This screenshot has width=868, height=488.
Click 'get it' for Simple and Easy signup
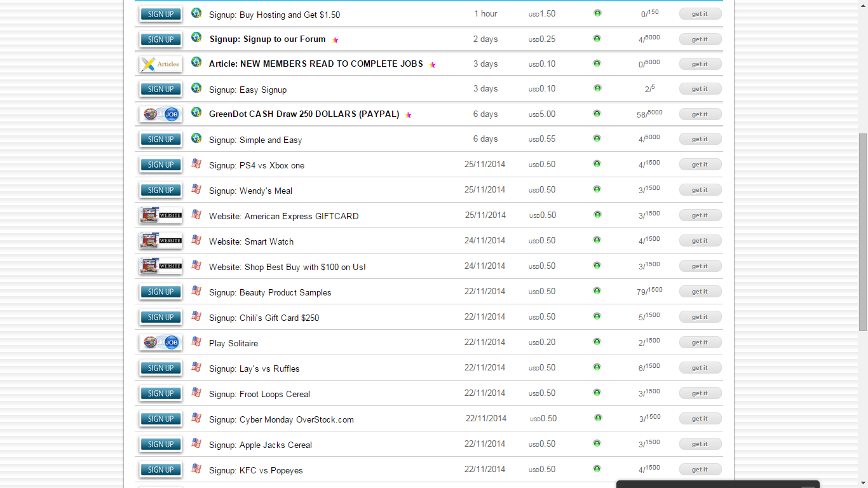(700, 139)
